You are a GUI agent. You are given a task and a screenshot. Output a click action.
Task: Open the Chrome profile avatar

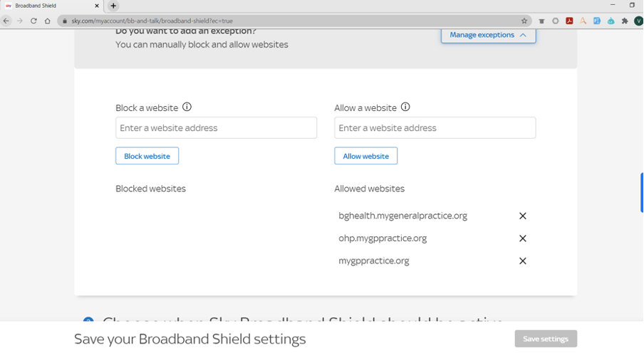click(x=638, y=21)
